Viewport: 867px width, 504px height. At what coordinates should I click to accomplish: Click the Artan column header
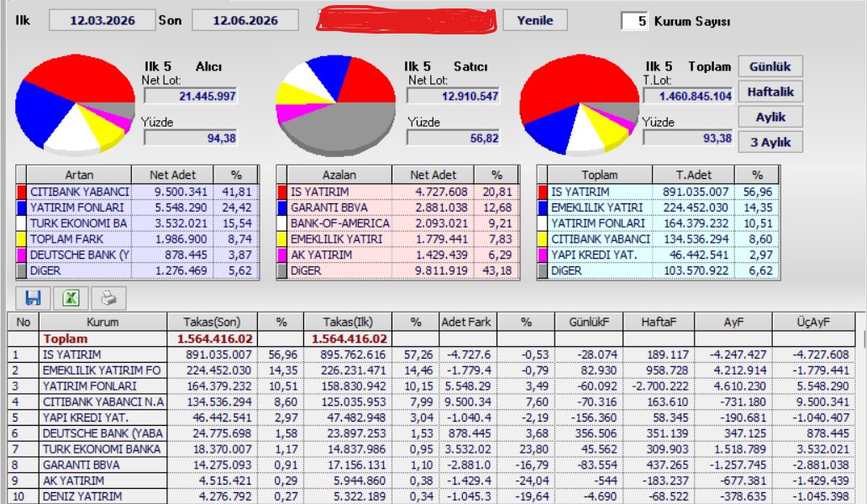pos(79,176)
